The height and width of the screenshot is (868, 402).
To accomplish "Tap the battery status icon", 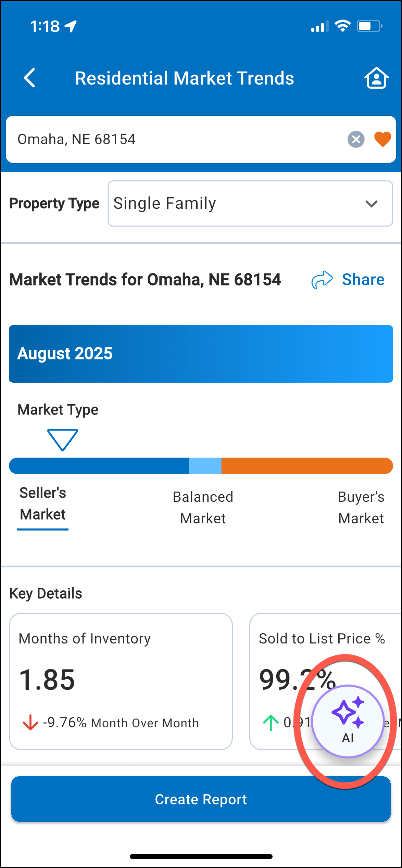I will pyautogui.click(x=369, y=26).
